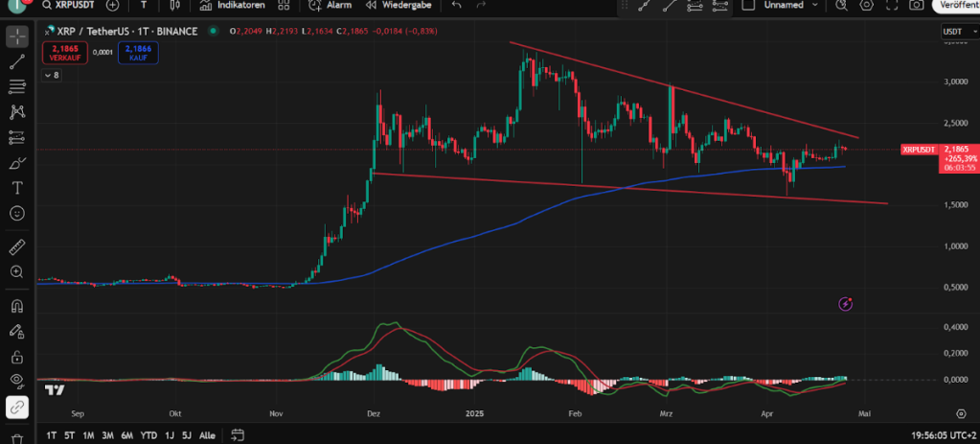Viewport: 980px width, 444px height.
Task: Select the trend line drawing tool
Action: pyautogui.click(x=17, y=62)
